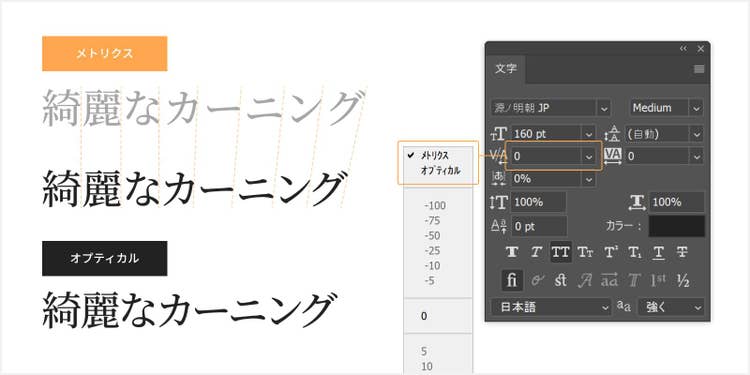Open the font family dropdown
The height and width of the screenshot is (375, 750).
click(604, 108)
